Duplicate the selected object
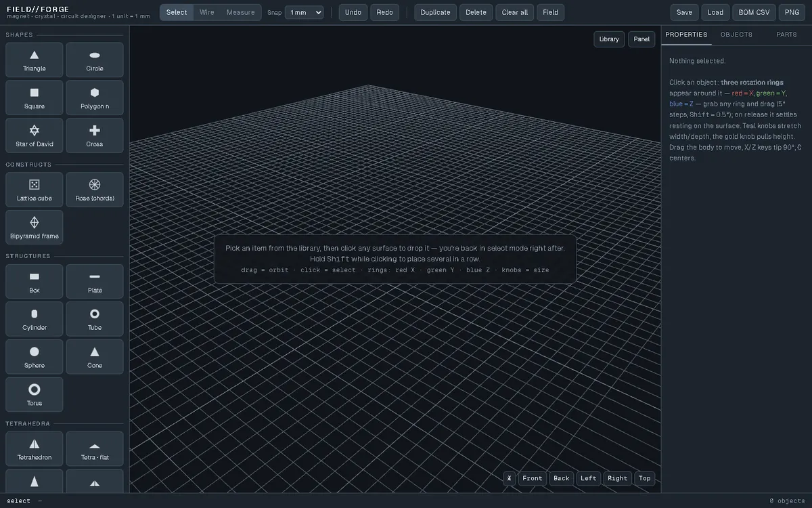Viewport: 812px width, 508px height. [x=436, y=12]
